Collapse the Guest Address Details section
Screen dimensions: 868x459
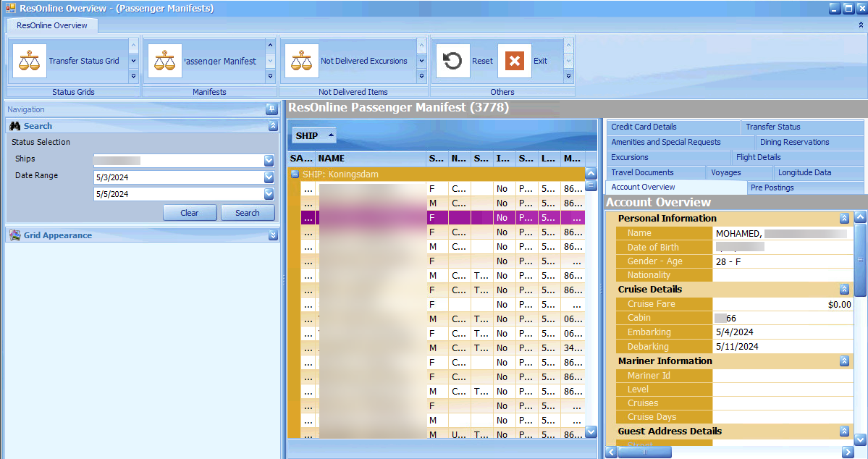pyautogui.click(x=844, y=431)
